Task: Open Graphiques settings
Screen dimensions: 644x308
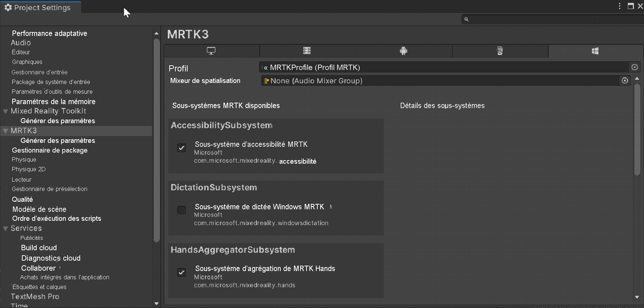Action: [x=27, y=62]
